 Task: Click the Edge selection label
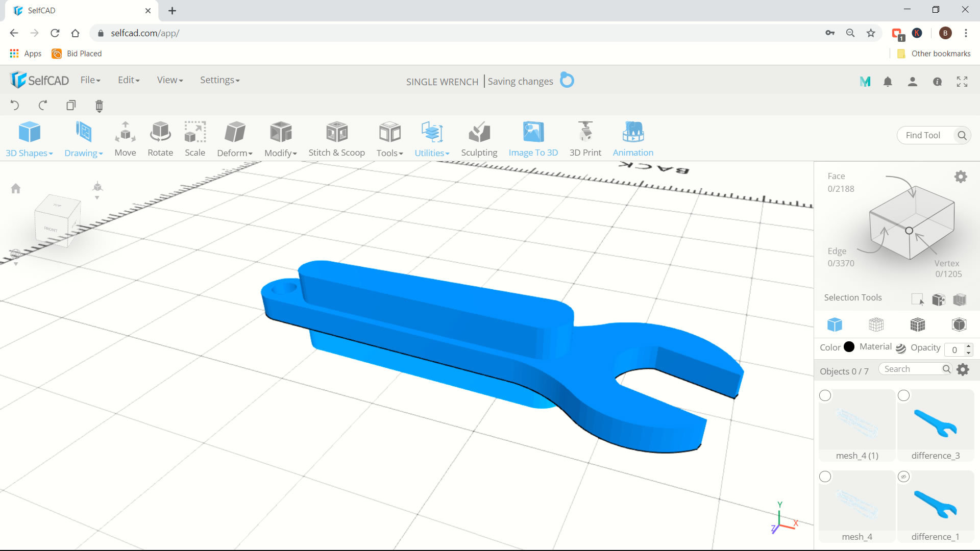point(837,251)
